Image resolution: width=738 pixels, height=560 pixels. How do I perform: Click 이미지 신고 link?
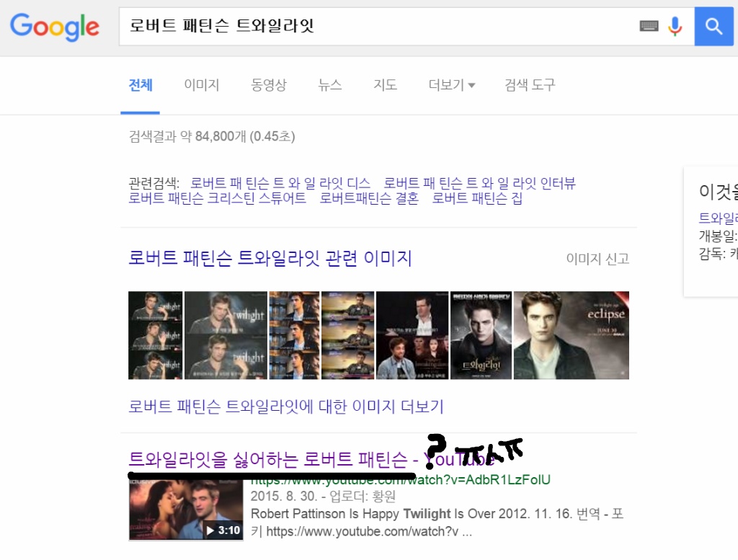click(597, 259)
